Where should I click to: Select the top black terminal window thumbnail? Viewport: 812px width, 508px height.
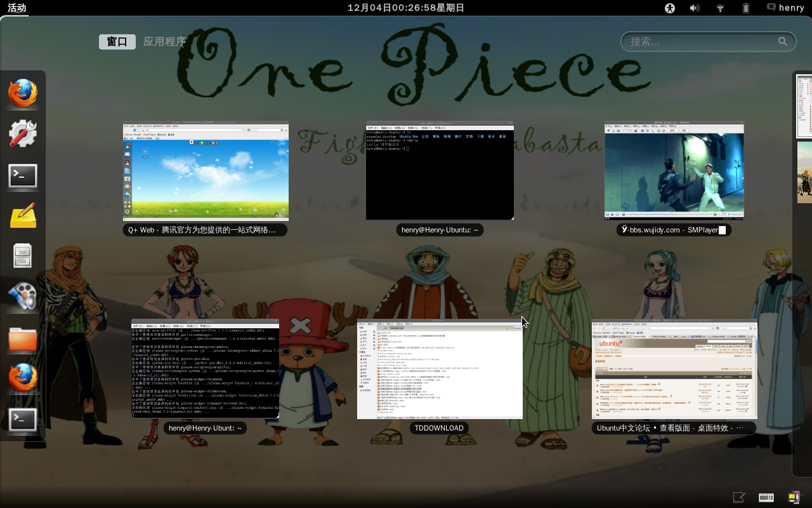click(x=440, y=170)
